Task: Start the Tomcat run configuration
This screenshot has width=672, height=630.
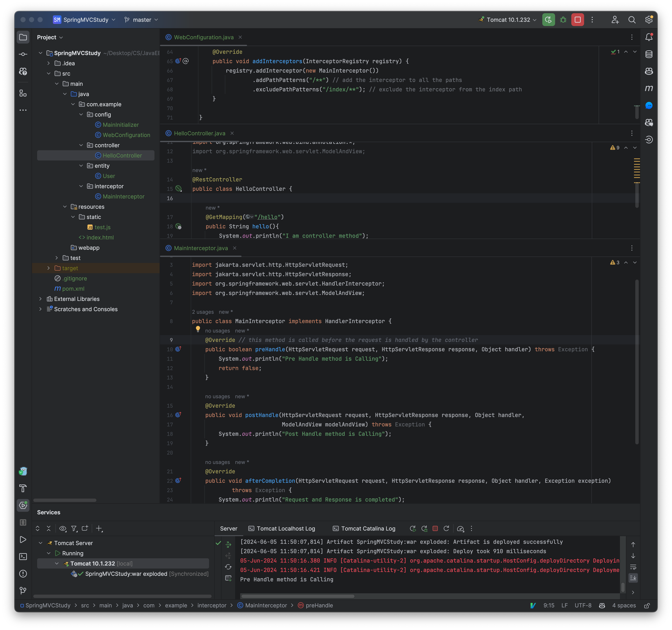Action: point(548,20)
